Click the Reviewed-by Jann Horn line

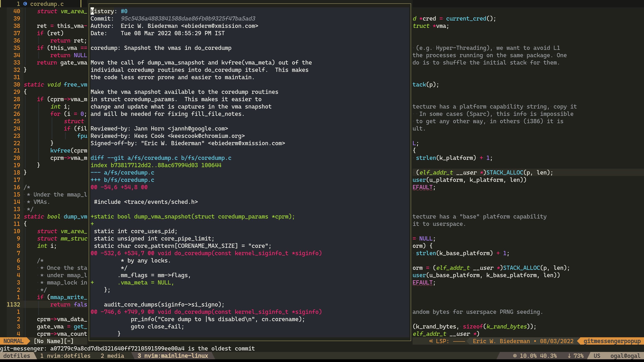coord(159,128)
